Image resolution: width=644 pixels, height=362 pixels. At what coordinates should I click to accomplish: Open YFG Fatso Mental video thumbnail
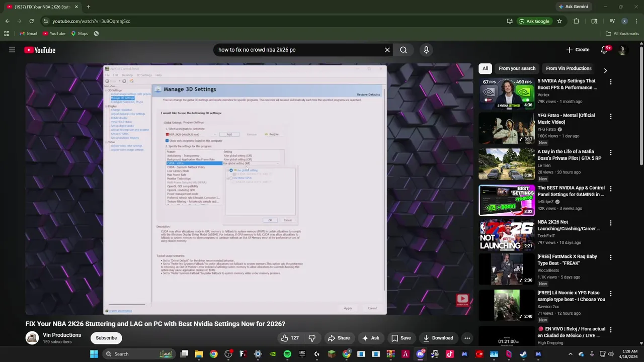(507, 128)
